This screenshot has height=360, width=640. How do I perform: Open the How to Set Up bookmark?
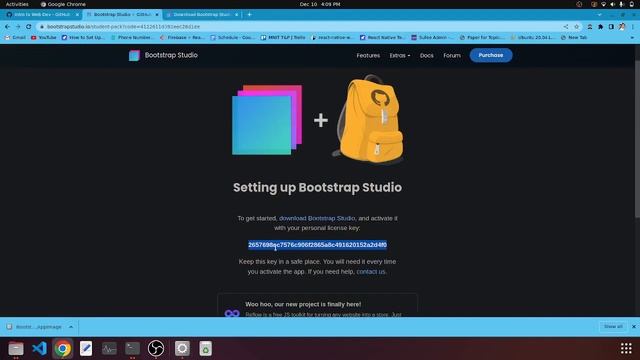(x=83, y=37)
